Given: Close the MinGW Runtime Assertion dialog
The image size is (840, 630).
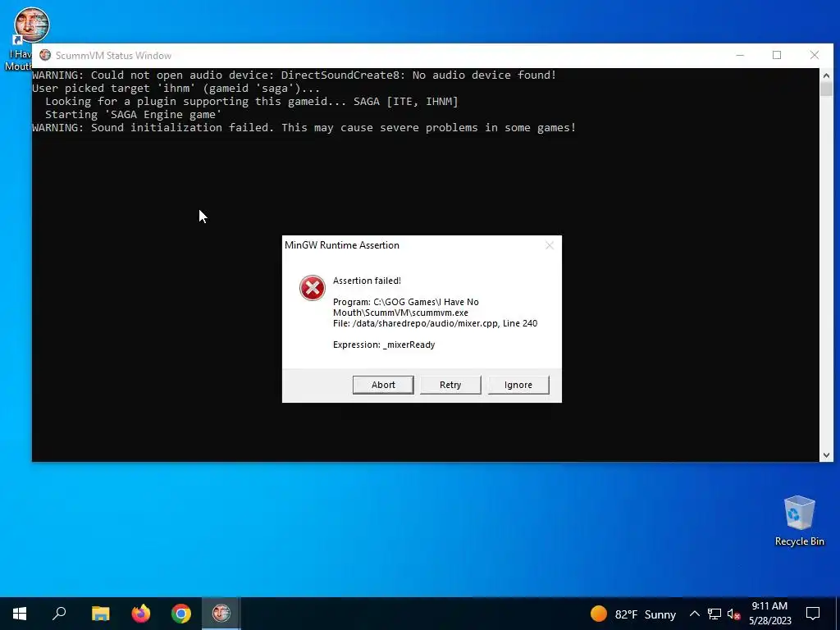Looking at the screenshot, I should [549, 245].
